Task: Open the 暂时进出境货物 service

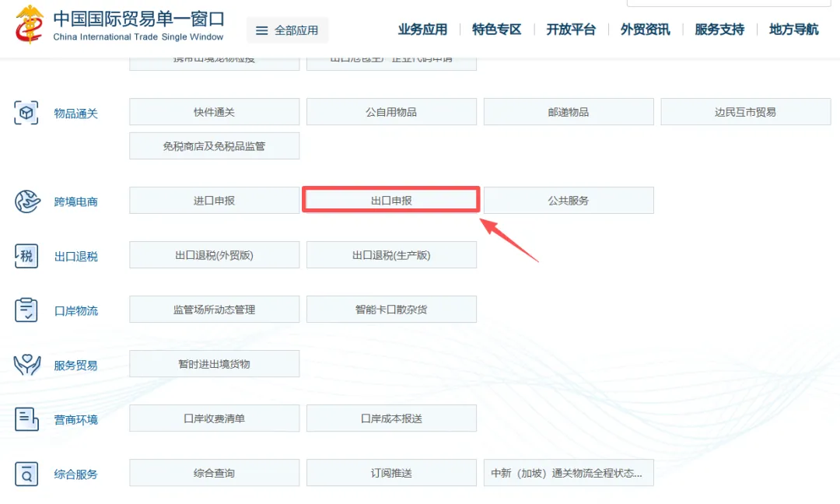Action: 214,363
